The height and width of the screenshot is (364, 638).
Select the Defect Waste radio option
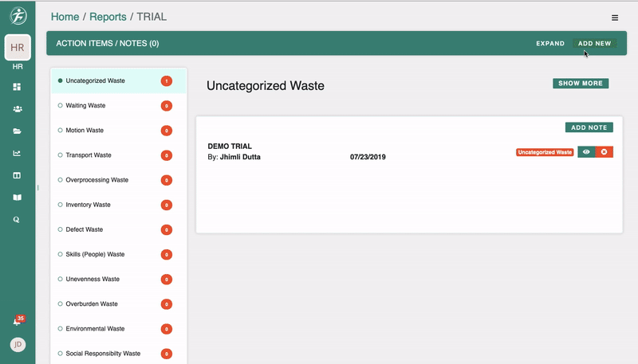[61, 229]
